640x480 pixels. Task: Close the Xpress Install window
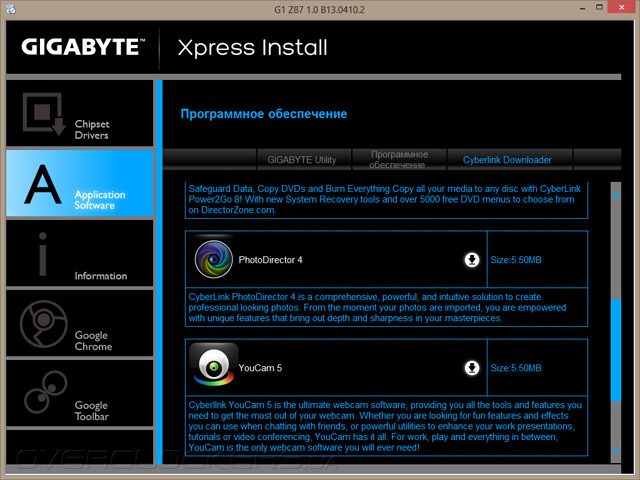622,7
